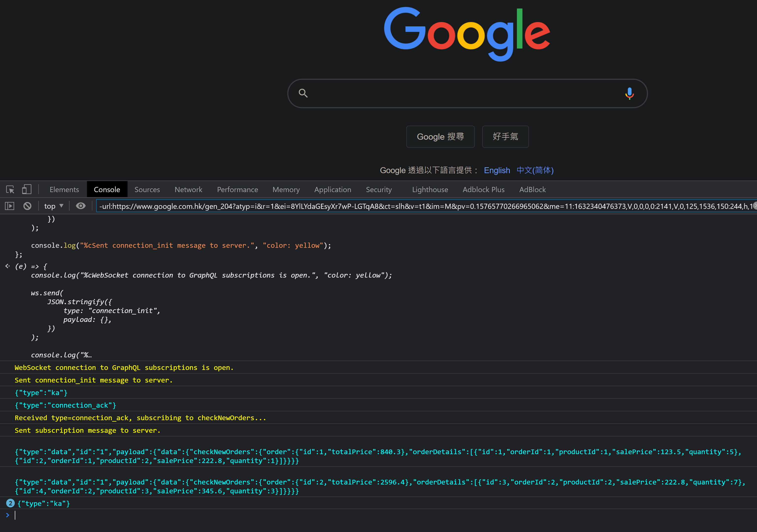Open the top JavaScript context dropdown

54,206
